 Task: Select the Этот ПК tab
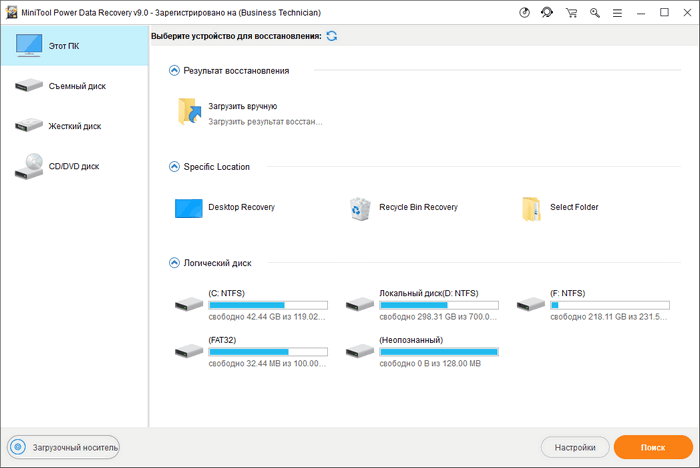[75, 46]
